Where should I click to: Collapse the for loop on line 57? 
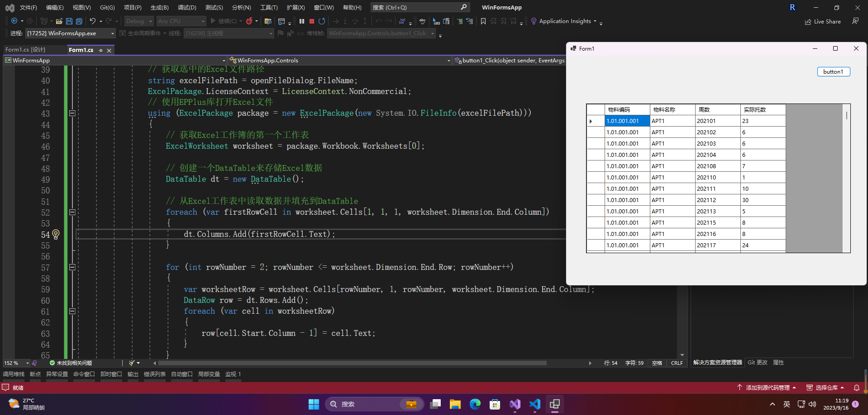tap(72, 267)
